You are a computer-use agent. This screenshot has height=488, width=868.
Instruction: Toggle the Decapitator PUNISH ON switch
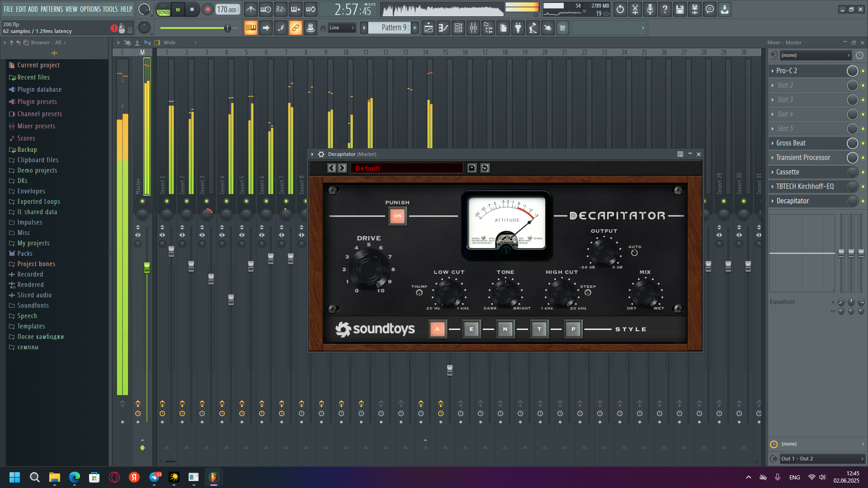pos(397,216)
